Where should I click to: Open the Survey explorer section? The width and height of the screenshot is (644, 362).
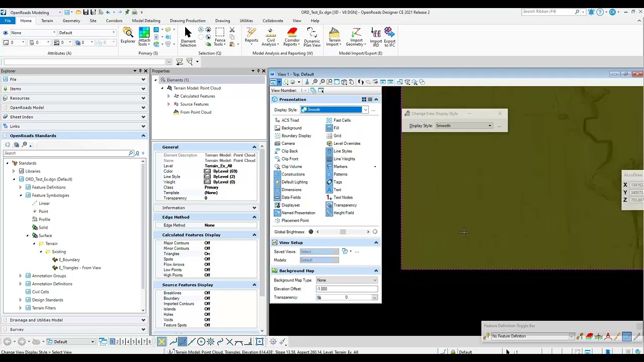[x=73, y=329]
